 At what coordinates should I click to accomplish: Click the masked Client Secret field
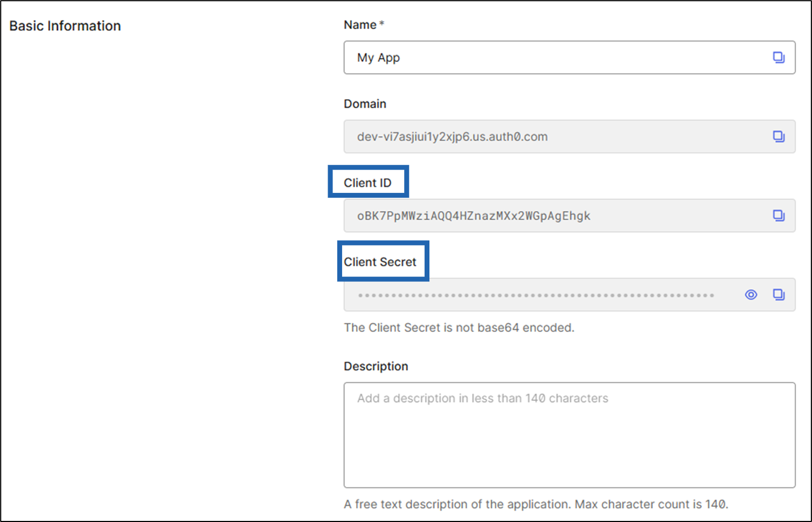(x=570, y=295)
